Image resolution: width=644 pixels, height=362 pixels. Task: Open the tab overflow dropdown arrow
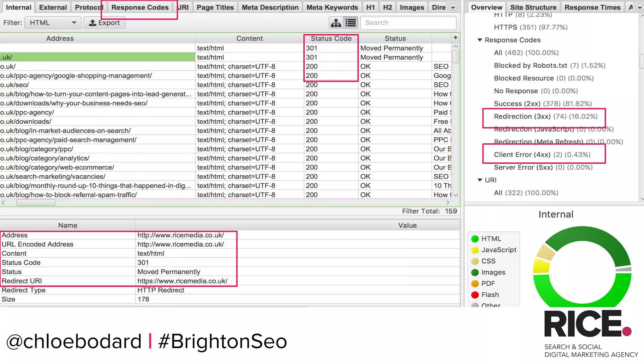coord(453,8)
